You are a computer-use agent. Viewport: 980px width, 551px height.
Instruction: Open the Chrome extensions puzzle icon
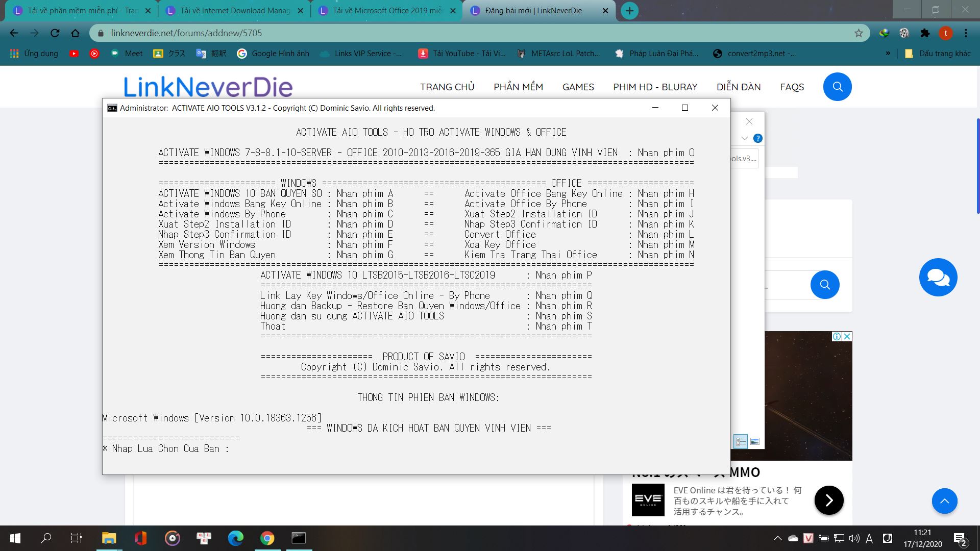[x=924, y=33]
